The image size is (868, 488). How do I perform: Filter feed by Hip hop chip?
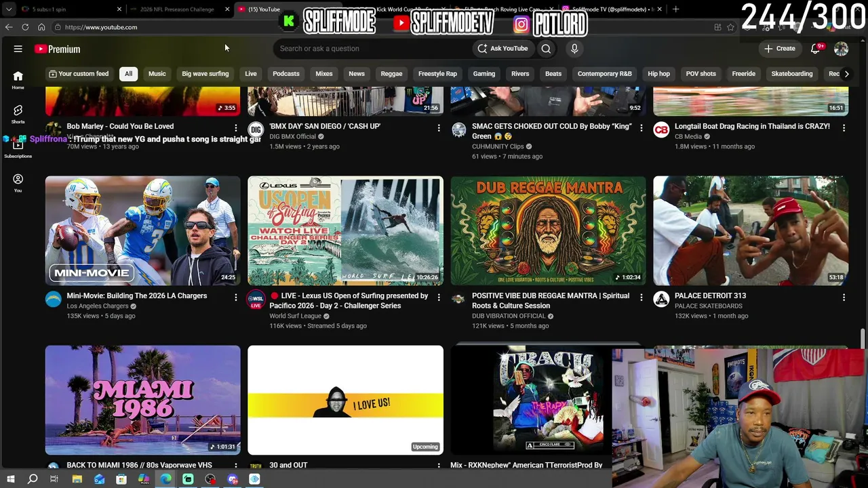tap(659, 74)
